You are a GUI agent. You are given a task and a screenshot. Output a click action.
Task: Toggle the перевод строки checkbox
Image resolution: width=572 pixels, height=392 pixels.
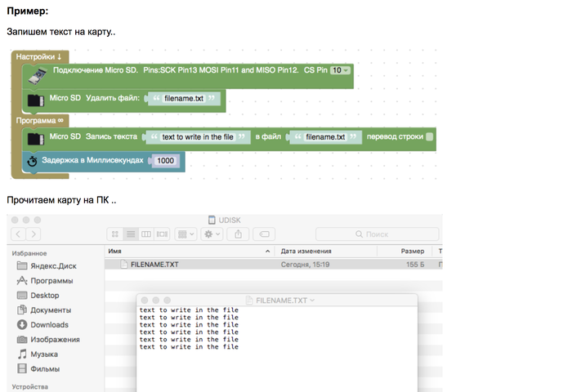click(x=430, y=136)
